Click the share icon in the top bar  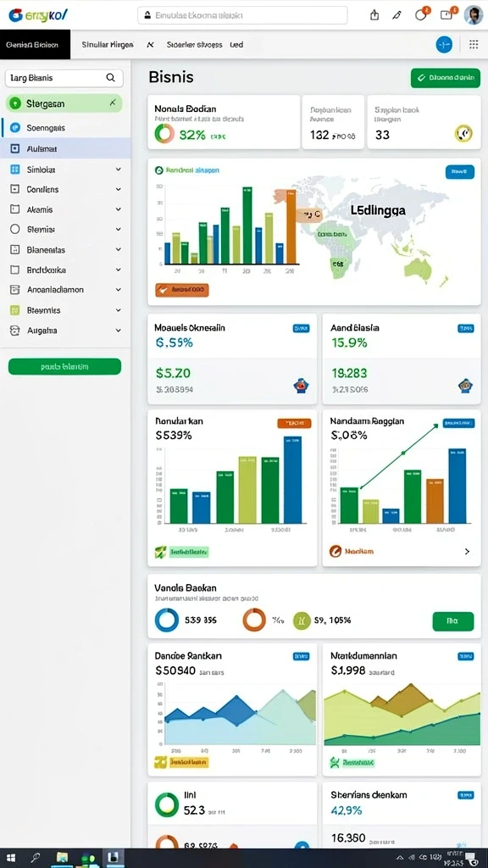[x=374, y=15]
